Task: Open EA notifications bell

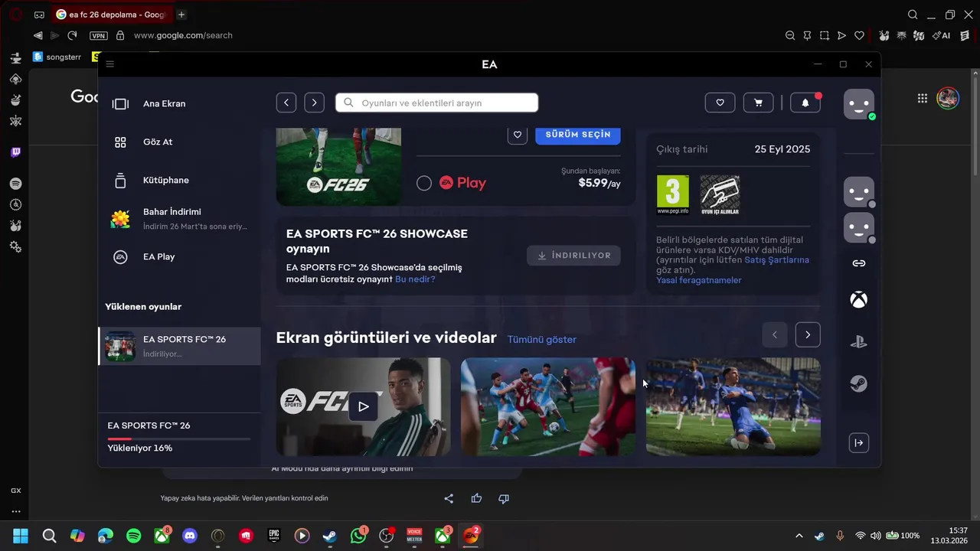Action: (x=805, y=103)
